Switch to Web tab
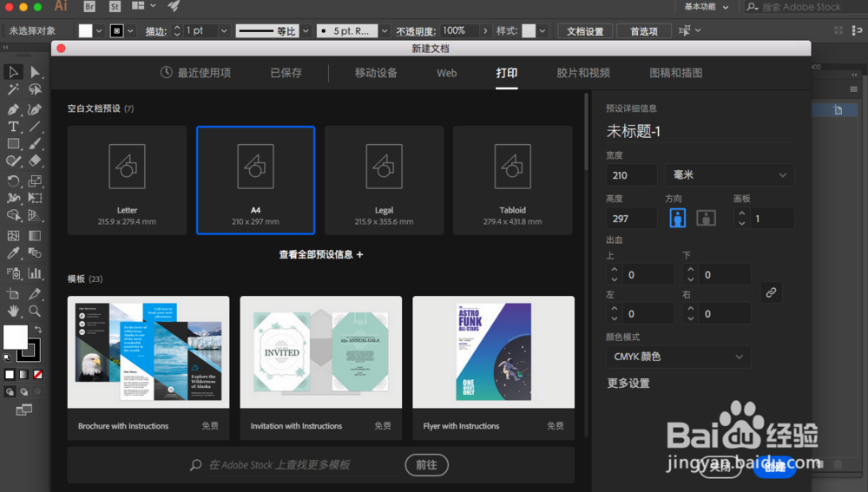Viewport: 868px width, 492px height. (x=447, y=73)
